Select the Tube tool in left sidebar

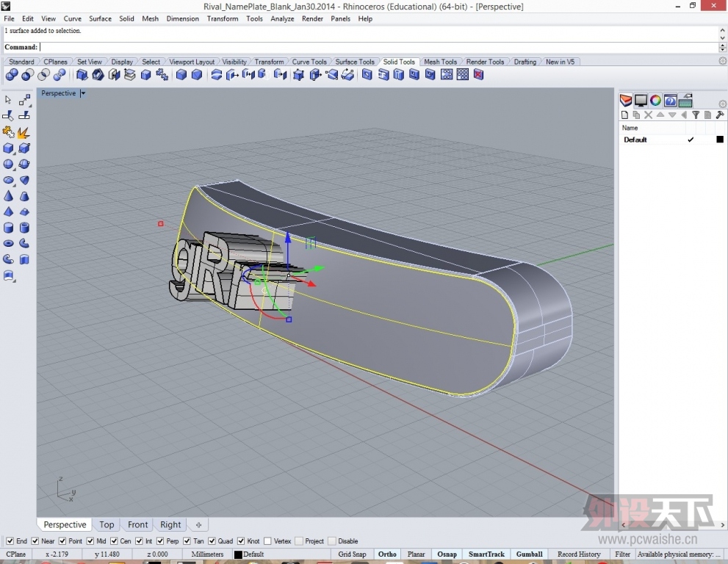click(x=24, y=228)
